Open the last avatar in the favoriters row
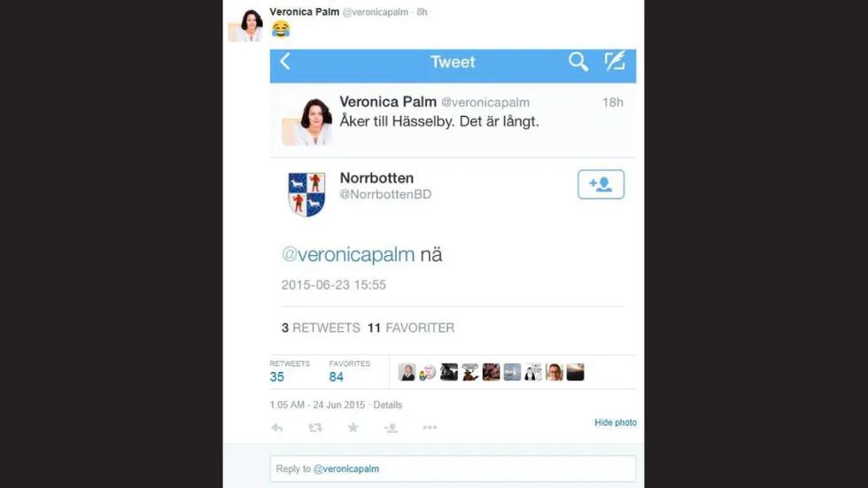The height and width of the screenshot is (488, 868). pyautogui.click(x=575, y=372)
